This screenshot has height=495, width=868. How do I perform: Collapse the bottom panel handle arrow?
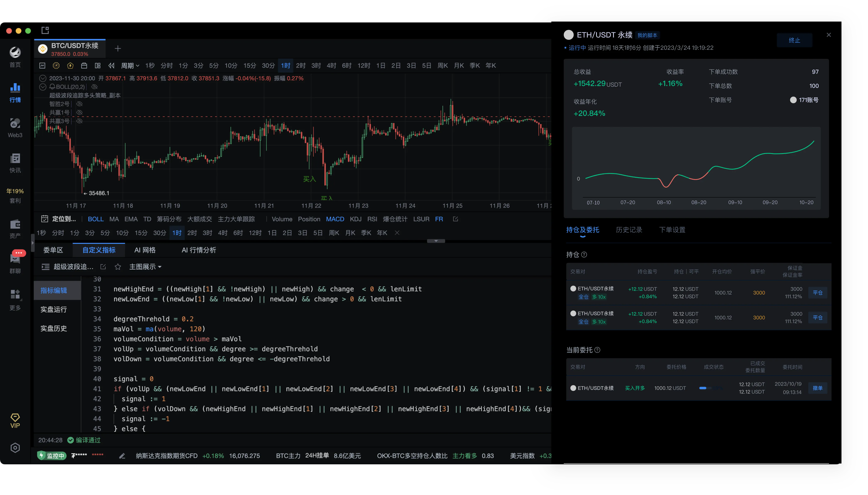[x=436, y=241]
